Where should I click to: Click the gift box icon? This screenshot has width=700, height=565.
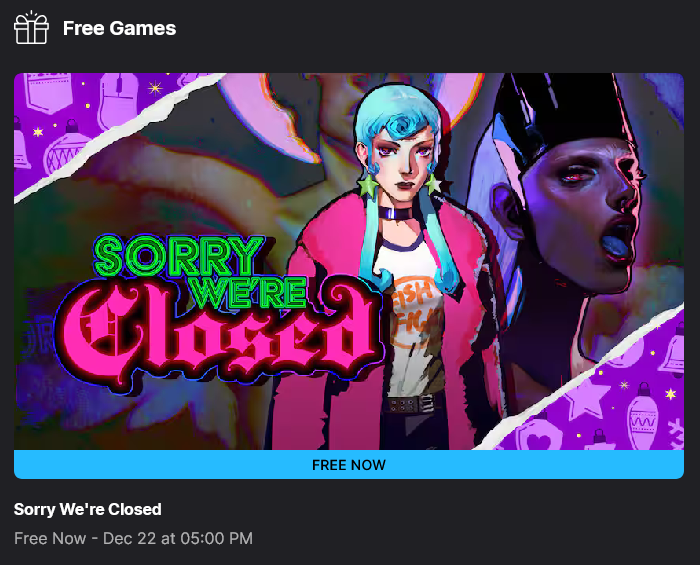tap(31, 28)
